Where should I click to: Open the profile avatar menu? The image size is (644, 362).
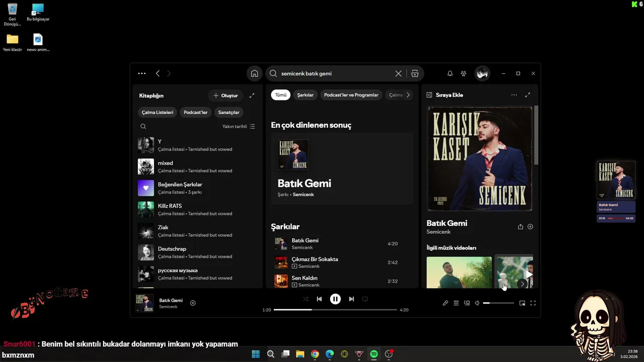coord(482,73)
